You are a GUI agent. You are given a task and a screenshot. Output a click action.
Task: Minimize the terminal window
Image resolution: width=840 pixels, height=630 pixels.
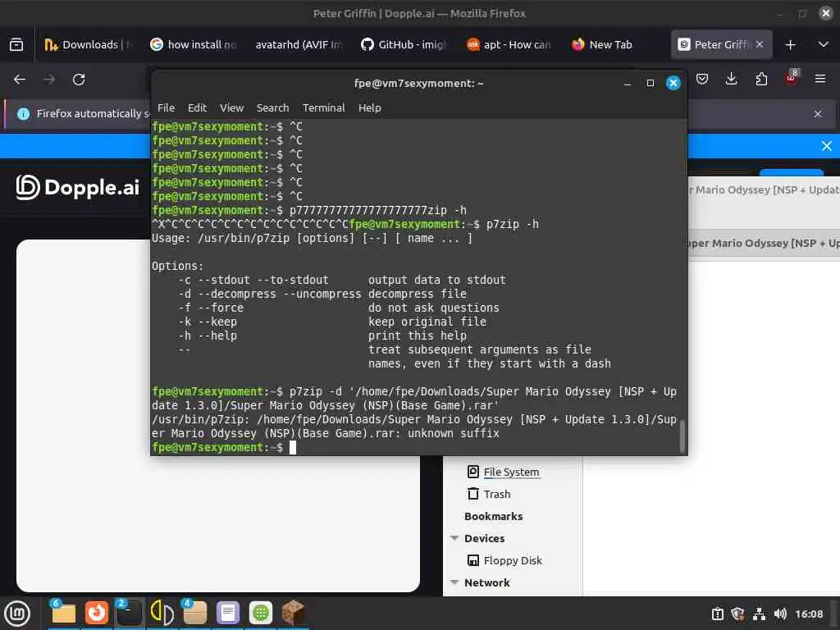coord(628,83)
